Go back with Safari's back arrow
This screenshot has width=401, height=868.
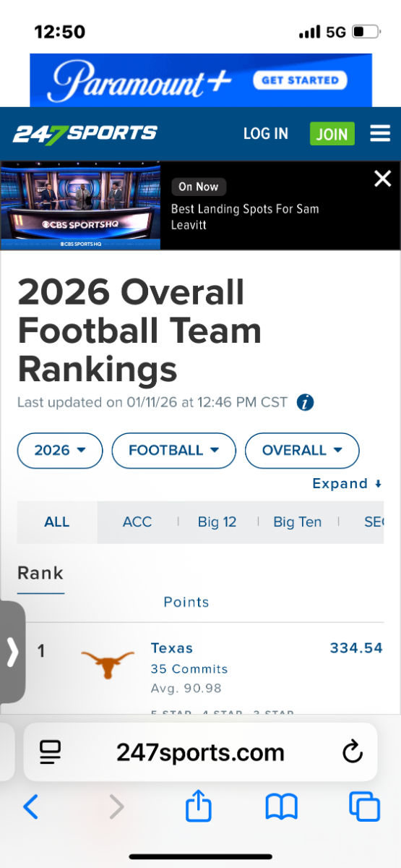point(30,807)
